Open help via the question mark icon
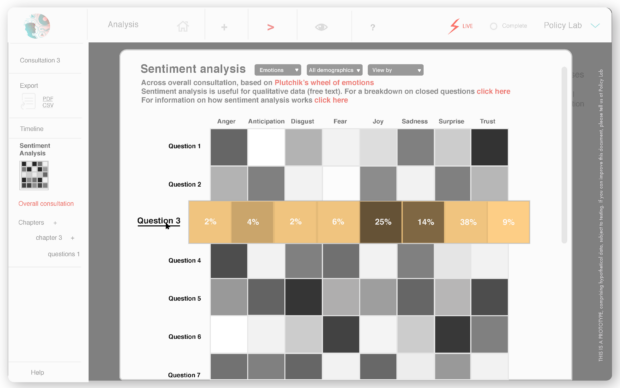This screenshot has width=620, height=388. point(372,27)
